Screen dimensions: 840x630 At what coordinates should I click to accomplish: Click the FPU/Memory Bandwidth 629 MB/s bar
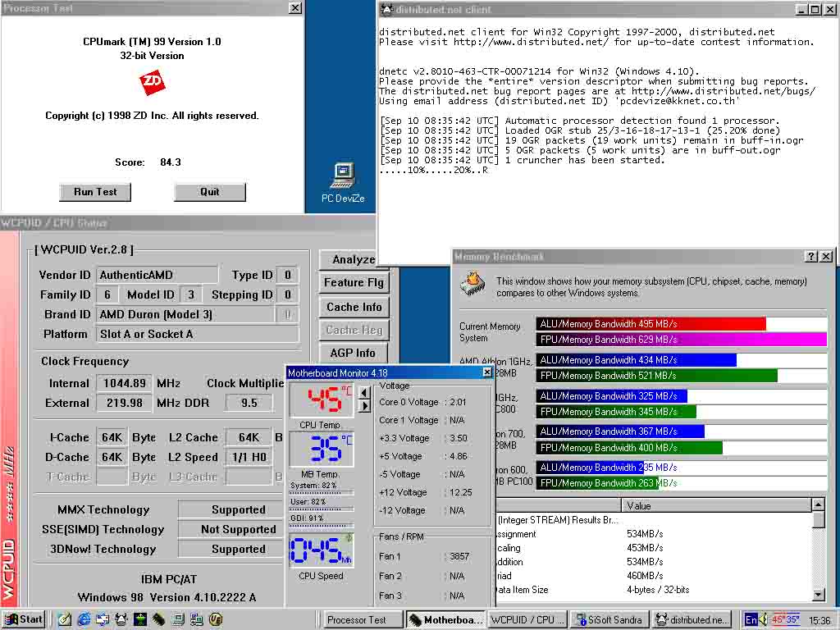(682, 339)
